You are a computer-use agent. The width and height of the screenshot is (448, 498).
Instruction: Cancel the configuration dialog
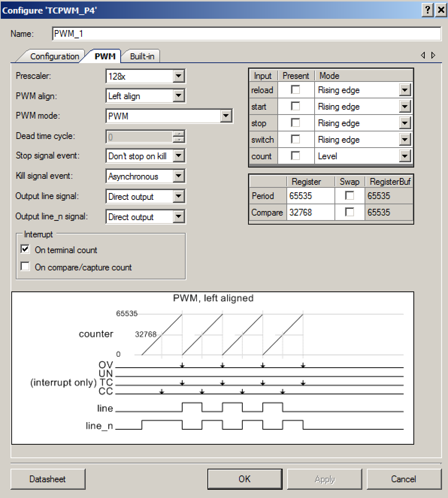pyautogui.click(x=404, y=479)
